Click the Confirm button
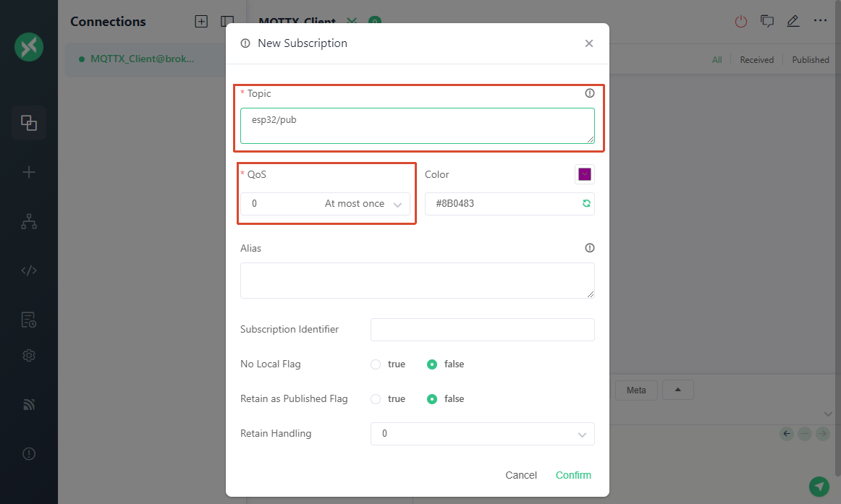 [x=573, y=475]
